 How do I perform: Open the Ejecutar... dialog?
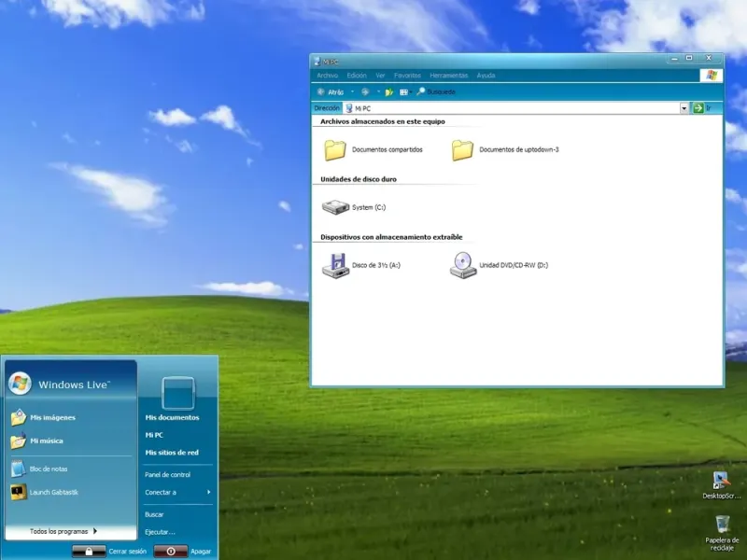160,532
